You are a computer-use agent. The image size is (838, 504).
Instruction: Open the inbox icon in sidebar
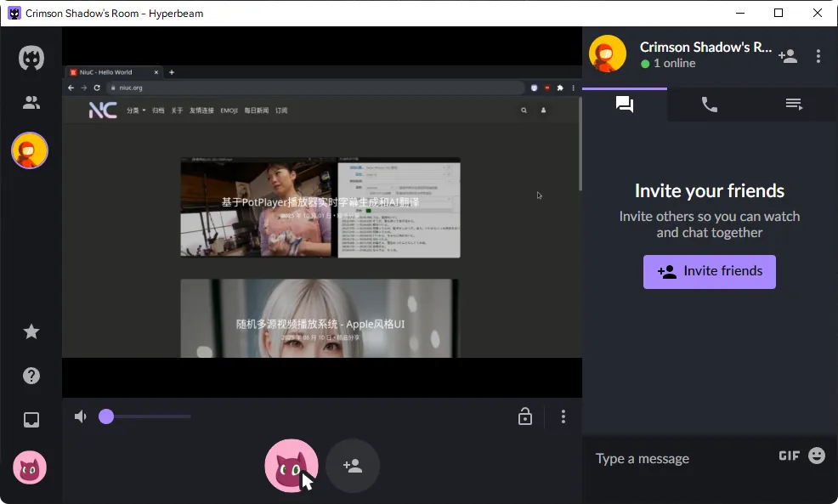31,420
